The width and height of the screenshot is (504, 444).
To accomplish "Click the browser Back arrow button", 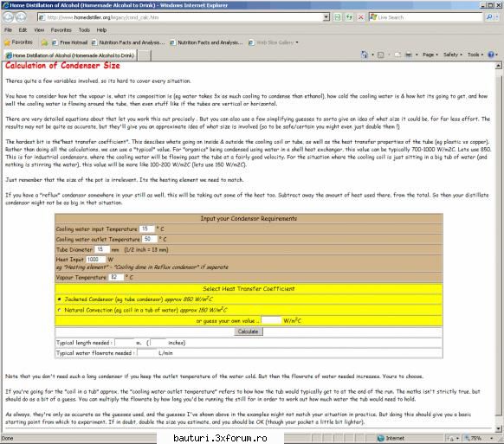I will 9,17.
